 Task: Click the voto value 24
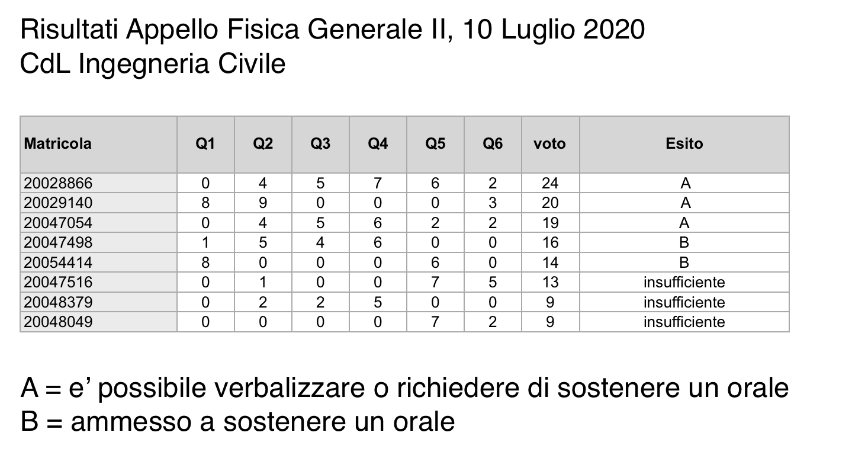[550, 183]
